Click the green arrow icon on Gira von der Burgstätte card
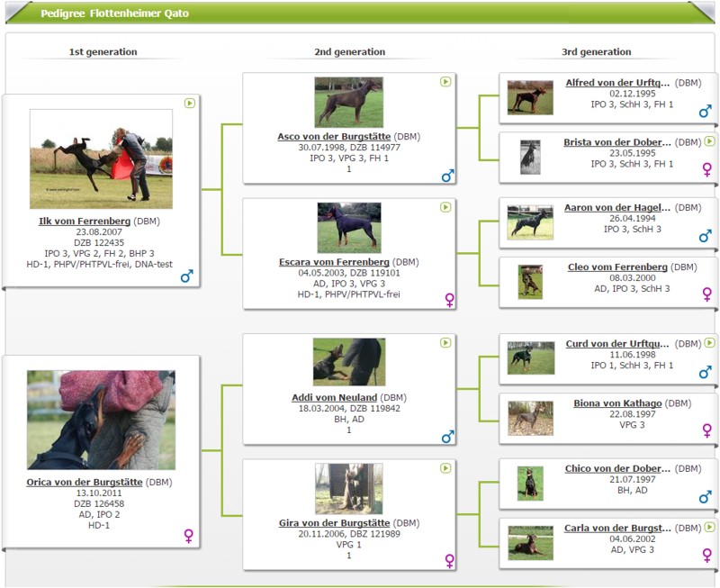720x588 pixels. (445, 468)
